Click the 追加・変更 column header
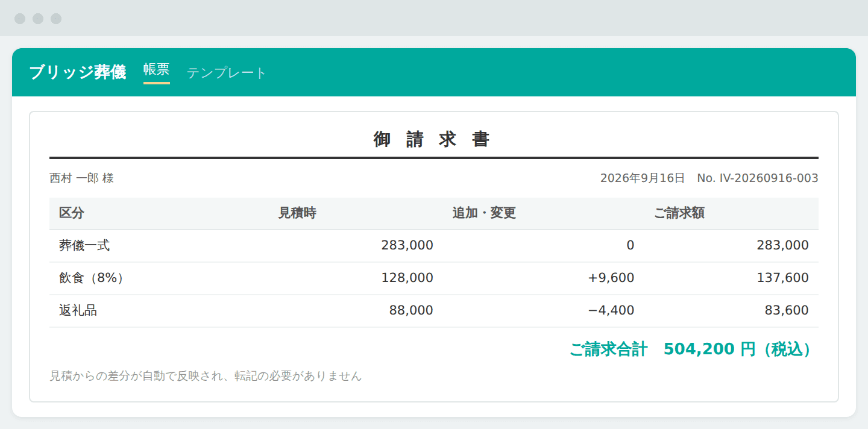The height and width of the screenshot is (429, 868). 484,213
